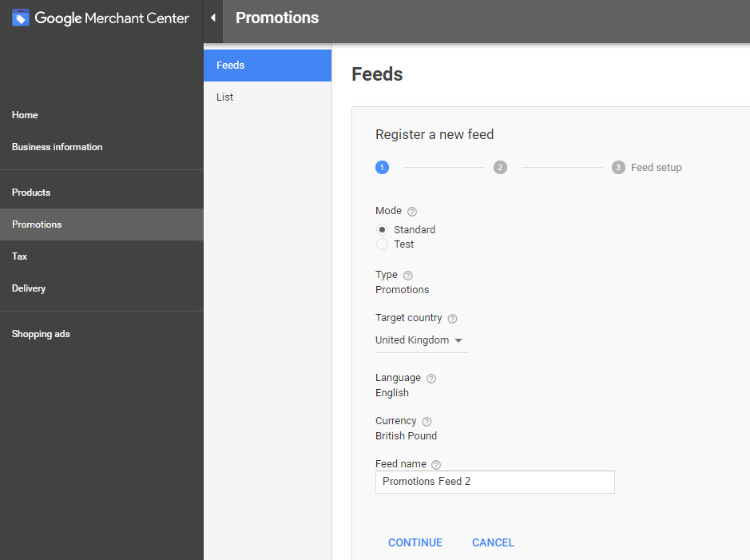This screenshot has width=750, height=560.
Task: Select the Test mode radio button
Action: coord(383,244)
